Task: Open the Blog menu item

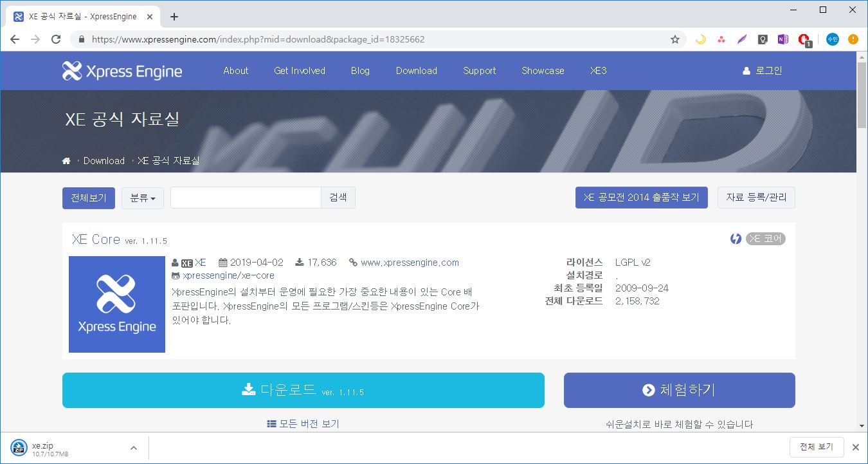Action: (360, 71)
